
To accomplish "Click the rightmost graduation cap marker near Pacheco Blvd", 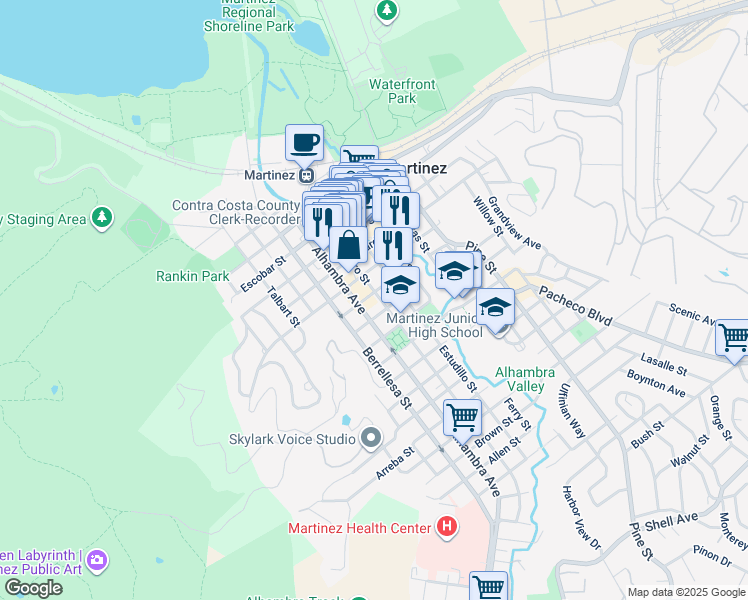I will tap(495, 307).
